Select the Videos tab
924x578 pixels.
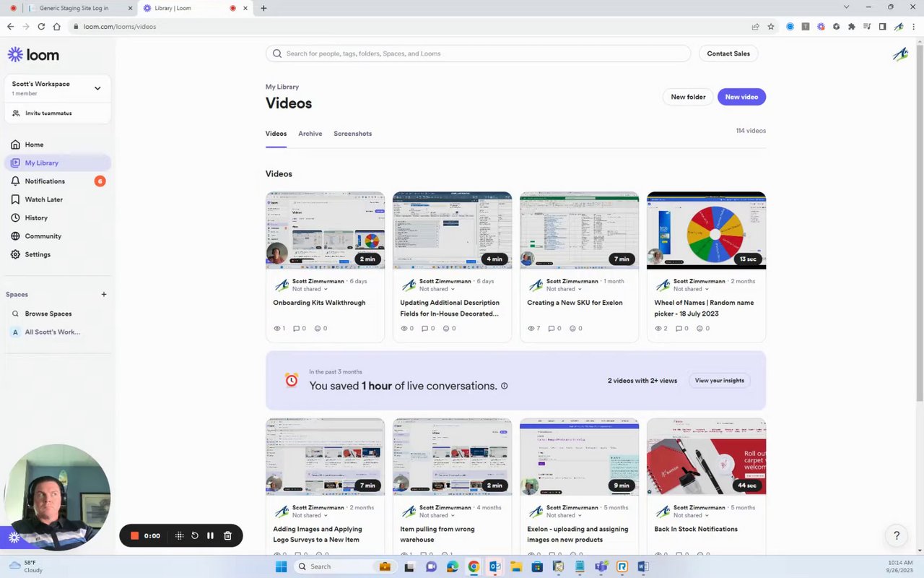[x=276, y=134]
